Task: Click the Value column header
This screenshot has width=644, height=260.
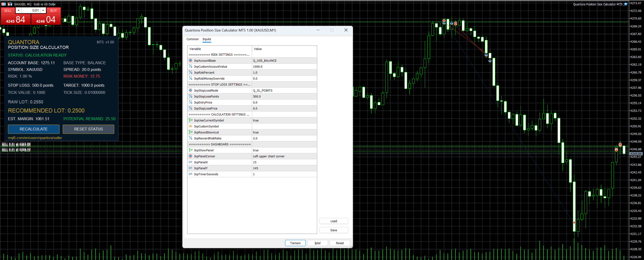Action: click(284, 49)
